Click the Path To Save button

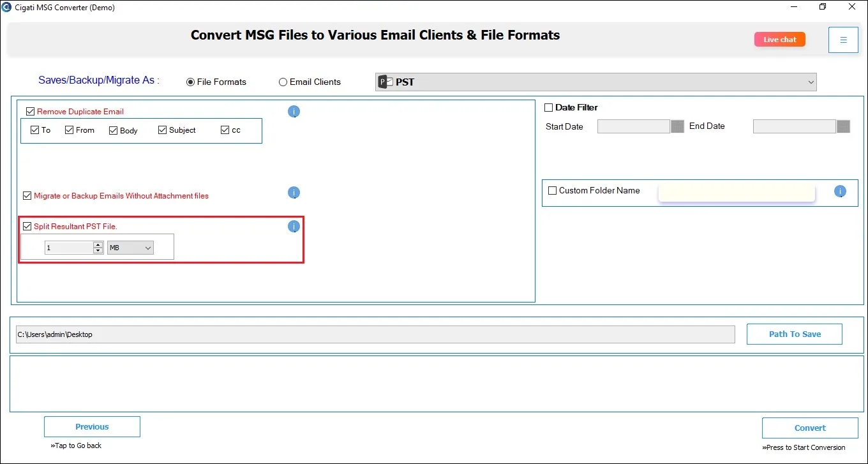pyautogui.click(x=795, y=334)
